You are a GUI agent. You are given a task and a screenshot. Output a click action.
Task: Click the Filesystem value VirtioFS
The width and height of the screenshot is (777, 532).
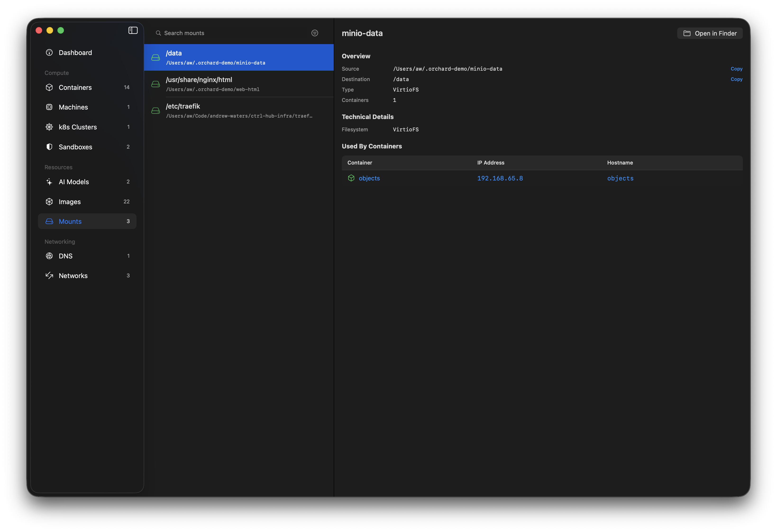406,129
